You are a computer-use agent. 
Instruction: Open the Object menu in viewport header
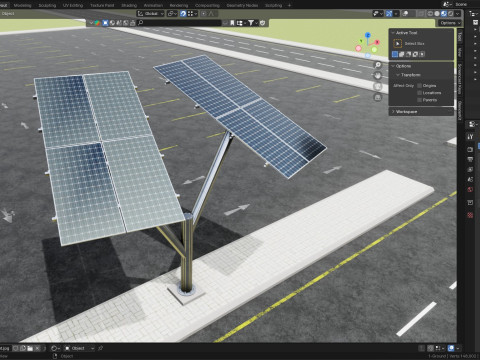click(x=8, y=13)
